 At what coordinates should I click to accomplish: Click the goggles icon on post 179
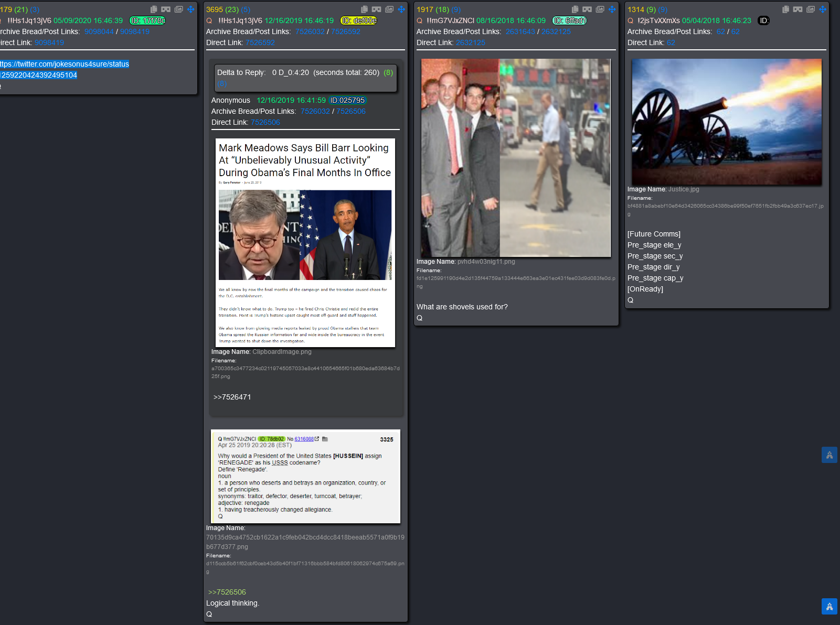(x=166, y=9)
